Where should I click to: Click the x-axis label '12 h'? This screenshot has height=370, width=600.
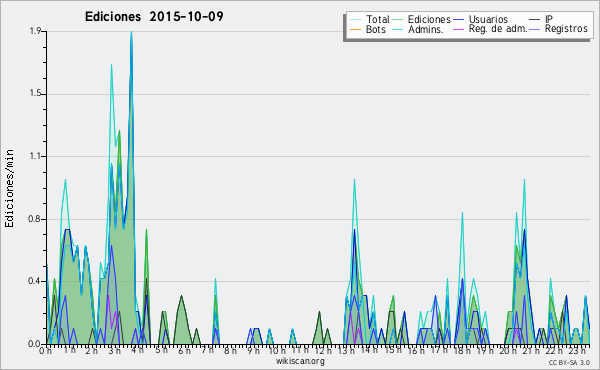click(323, 350)
